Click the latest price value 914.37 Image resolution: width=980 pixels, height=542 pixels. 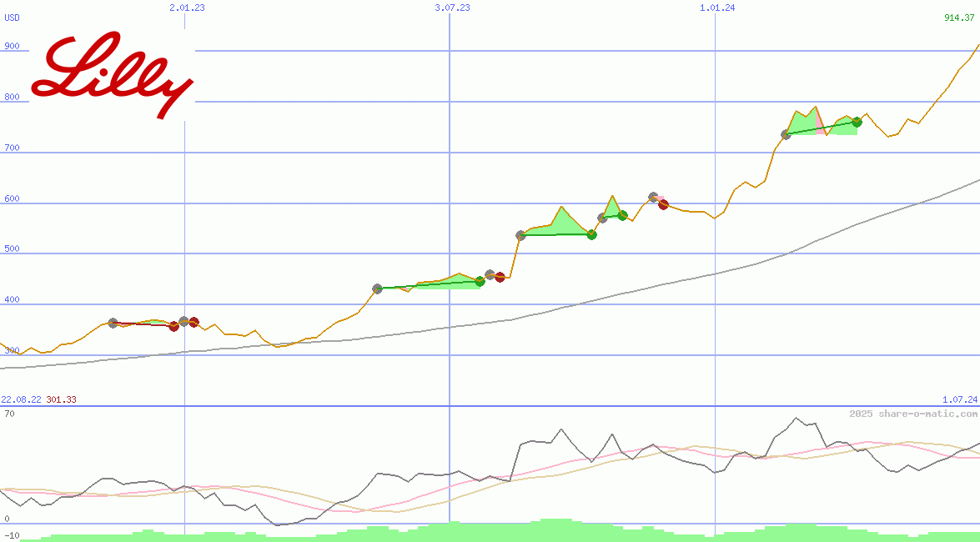click(x=959, y=18)
